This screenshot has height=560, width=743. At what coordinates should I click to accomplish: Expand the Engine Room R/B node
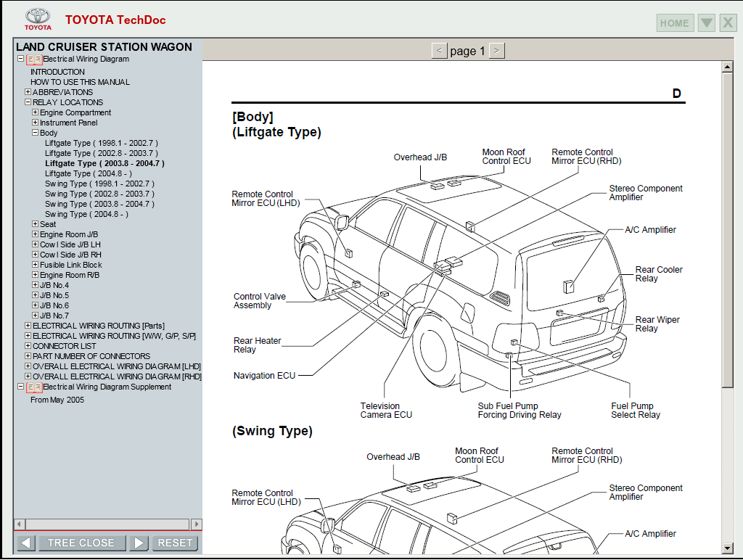(x=35, y=275)
